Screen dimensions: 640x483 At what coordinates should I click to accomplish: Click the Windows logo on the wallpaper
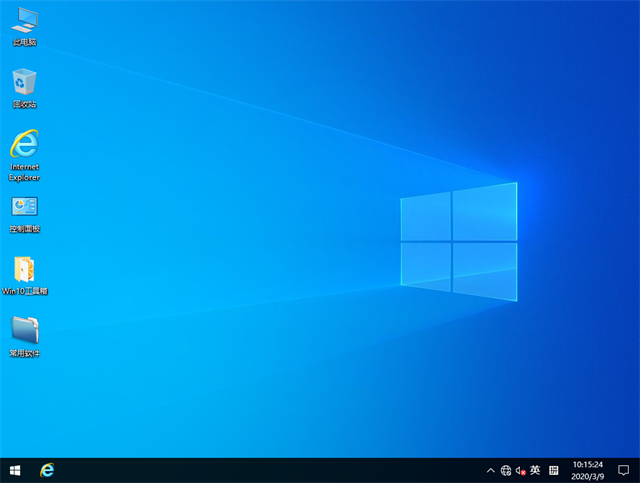(459, 241)
